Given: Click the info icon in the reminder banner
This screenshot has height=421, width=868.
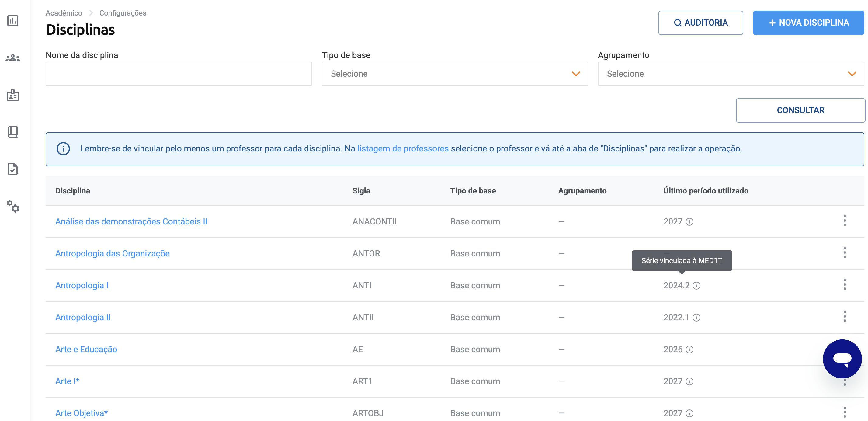Looking at the screenshot, I should 63,149.
